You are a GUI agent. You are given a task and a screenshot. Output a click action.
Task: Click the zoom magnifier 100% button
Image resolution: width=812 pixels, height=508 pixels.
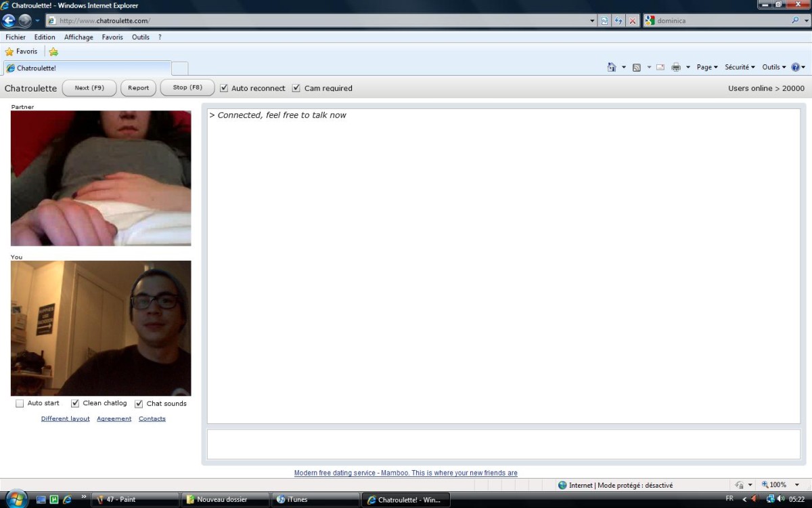click(x=773, y=485)
